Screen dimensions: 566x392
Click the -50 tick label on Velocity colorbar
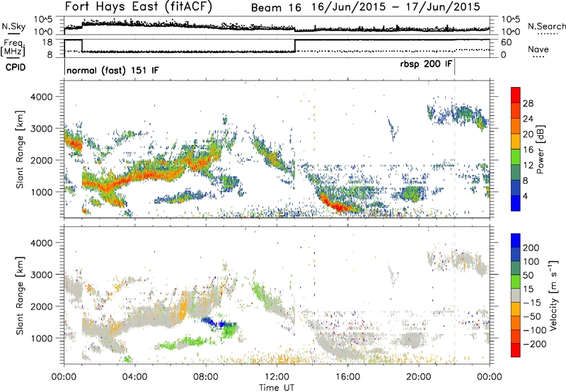click(532, 316)
